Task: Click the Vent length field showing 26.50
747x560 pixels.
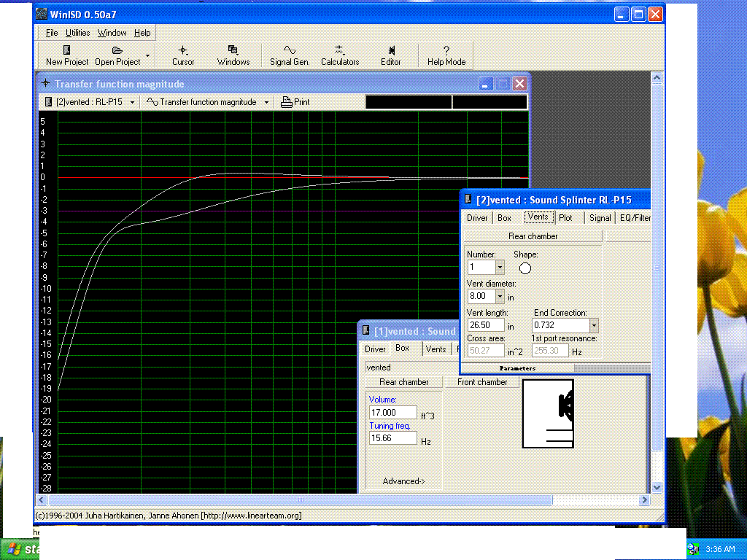Action: tap(486, 325)
